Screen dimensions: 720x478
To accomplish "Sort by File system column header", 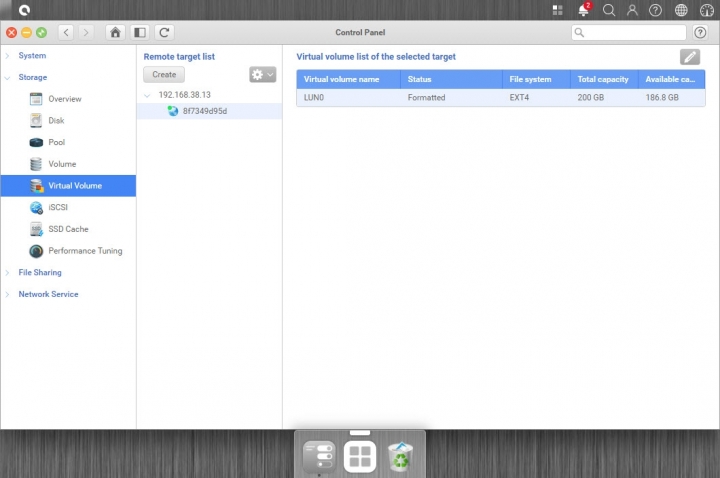I will pyautogui.click(x=536, y=79).
